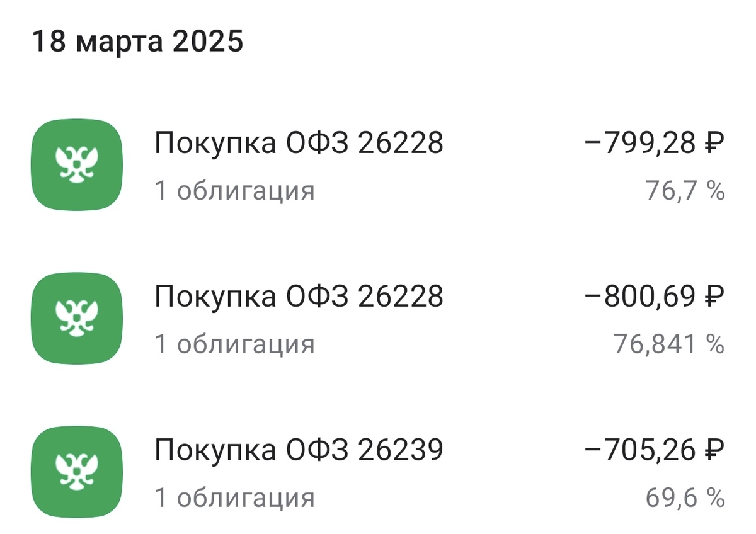Click the 76,841 % value
This screenshot has height=534, width=756.
click(668, 343)
